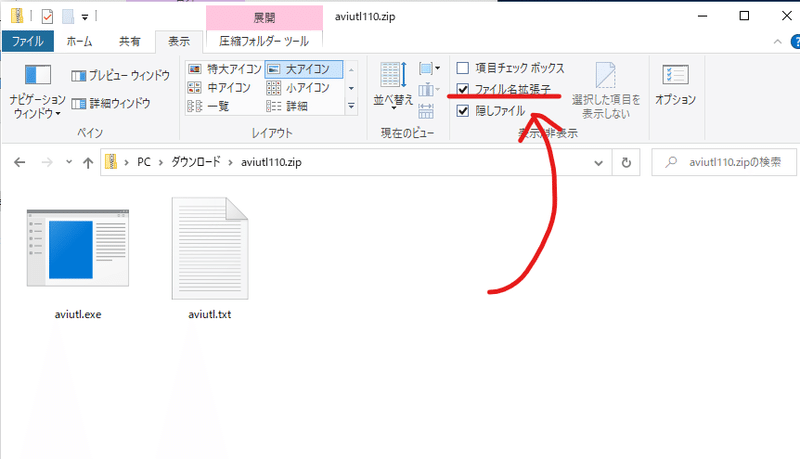Open the Group by dropdown icon
800x459 pixels.
point(429,68)
